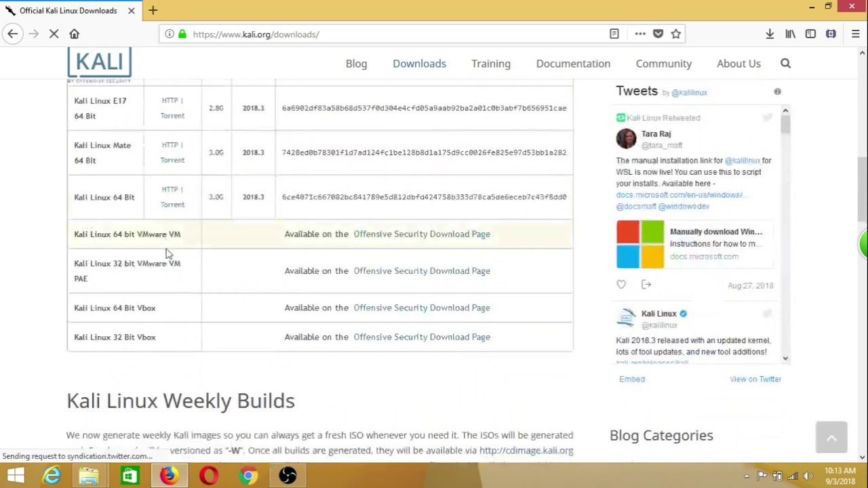
Task: Open the cdimage.kali.org link
Action: [x=526, y=450]
